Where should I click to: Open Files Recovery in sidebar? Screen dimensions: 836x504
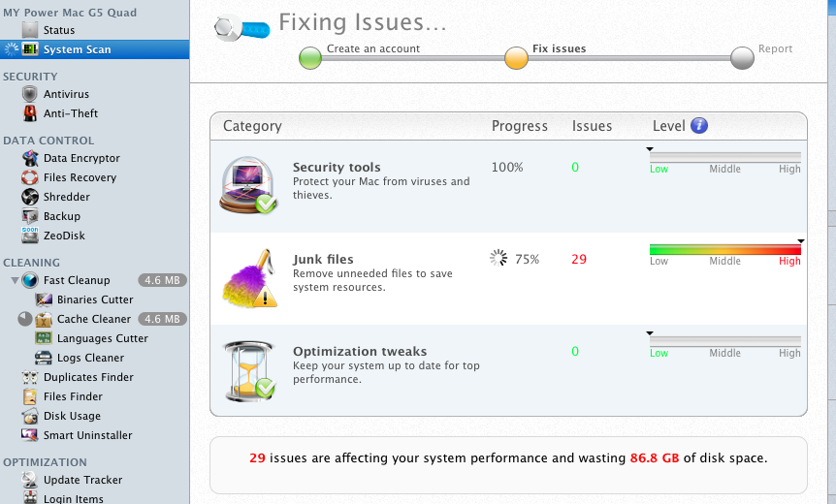pos(80,177)
